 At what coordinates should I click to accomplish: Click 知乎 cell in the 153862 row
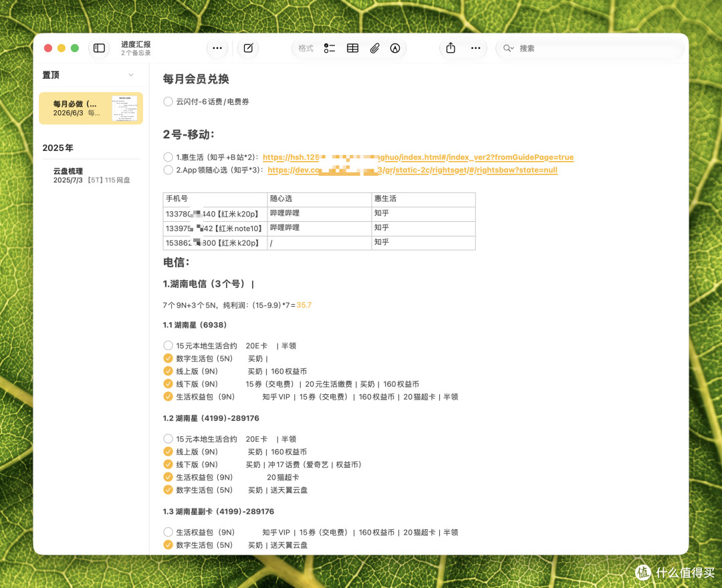click(424, 243)
